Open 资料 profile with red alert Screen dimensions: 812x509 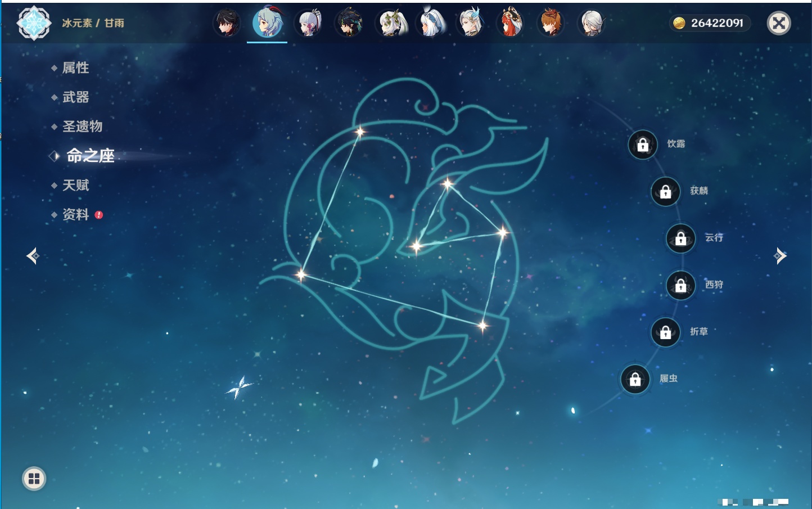(75, 214)
